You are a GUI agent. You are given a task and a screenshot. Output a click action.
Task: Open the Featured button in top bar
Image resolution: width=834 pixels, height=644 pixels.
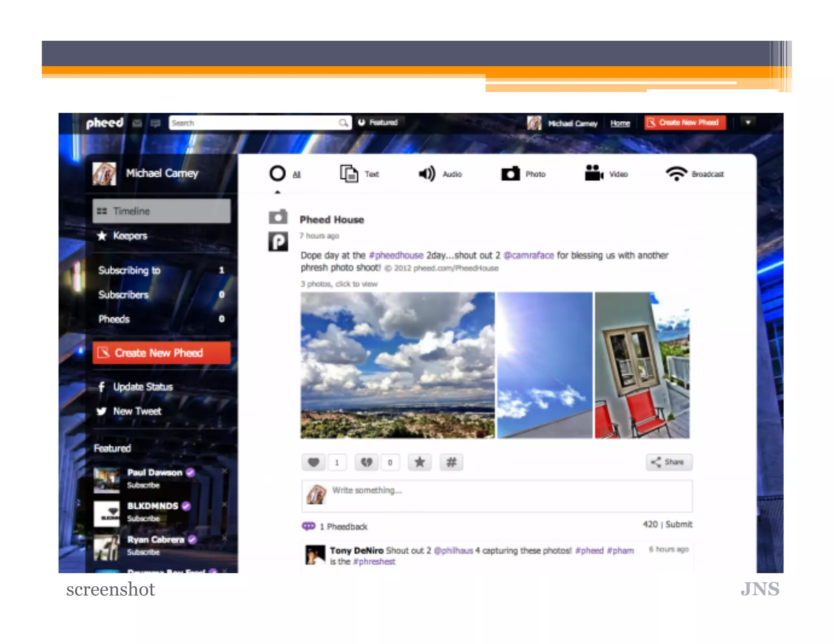click(x=378, y=122)
